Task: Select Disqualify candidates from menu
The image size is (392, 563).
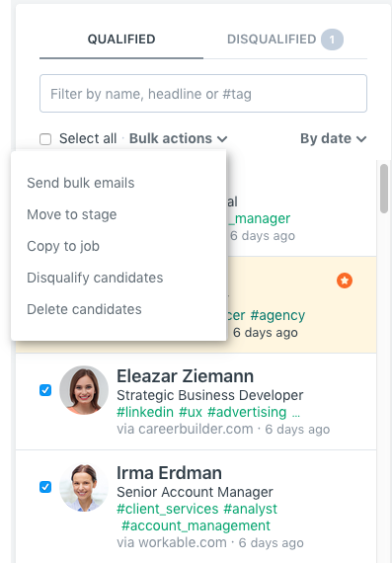Action: pos(95,278)
